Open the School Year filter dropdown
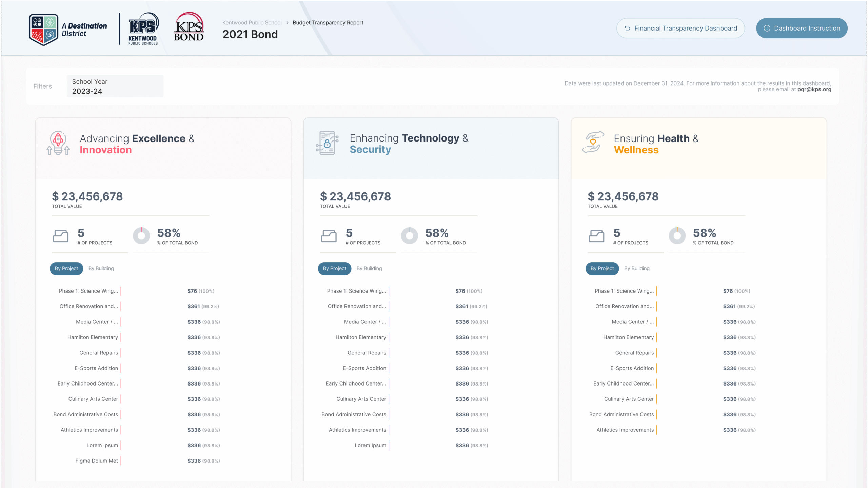Image resolution: width=868 pixels, height=488 pixels. click(115, 86)
